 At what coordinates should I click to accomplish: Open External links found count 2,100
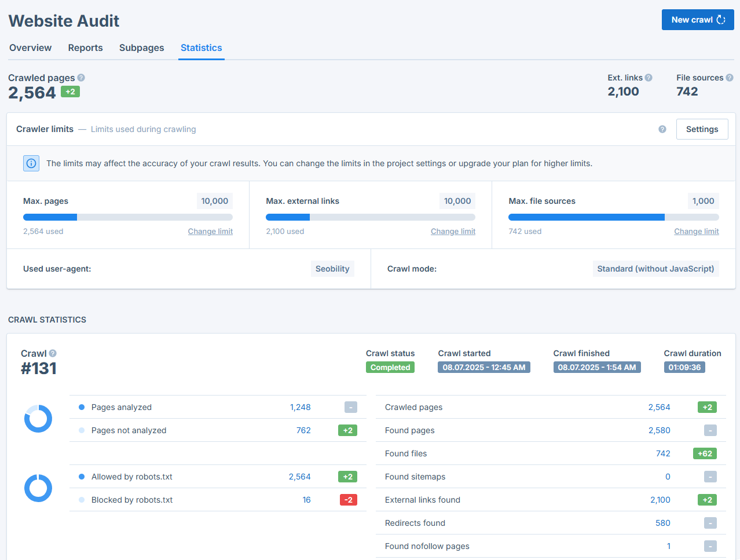660,500
